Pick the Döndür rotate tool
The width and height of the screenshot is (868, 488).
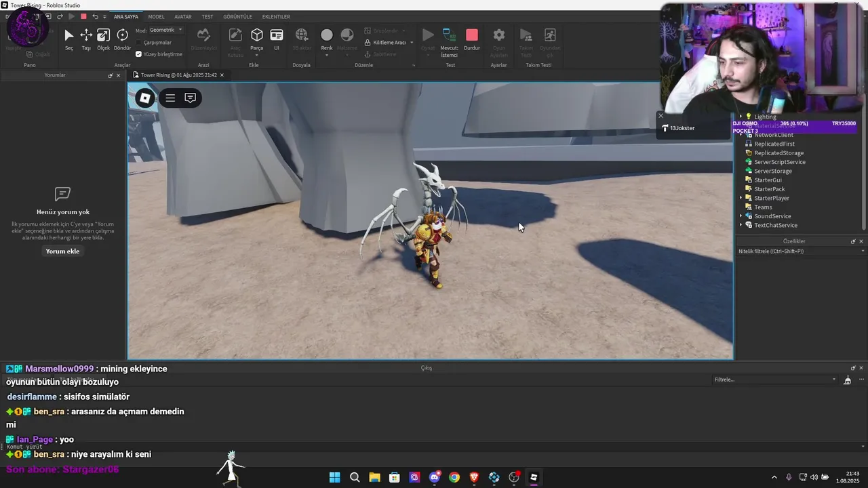pyautogui.click(x=122, y=39)
